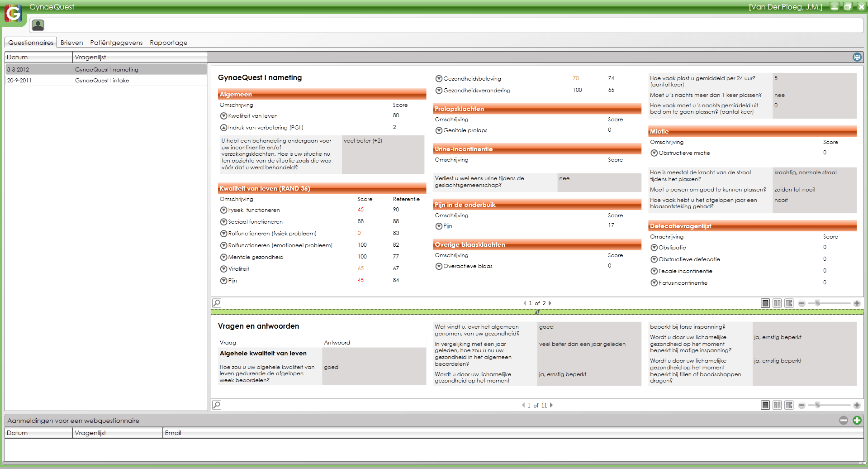Remove a webquestionnaire registration with grey minus
The width and height of the screenshot is (868, 469).
tap(843, 420)
